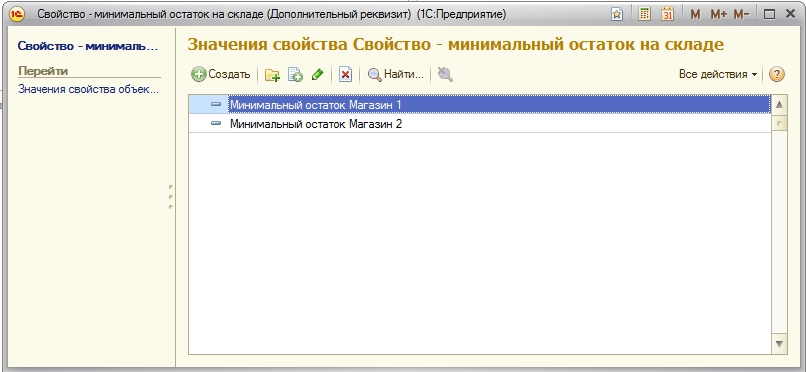Cancel search with greyed magnifier icon
The height and width of the screenshot is (372, 806).
pyautogui.click(x=445, y=75)
